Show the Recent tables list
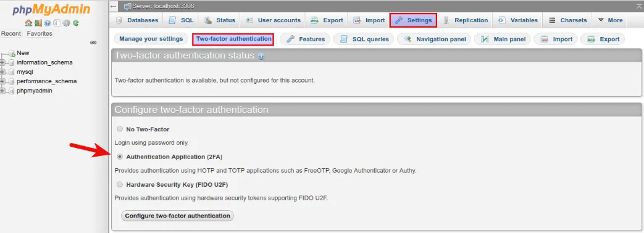The height and width of the screenshot is (233, 644). (11, 34)
